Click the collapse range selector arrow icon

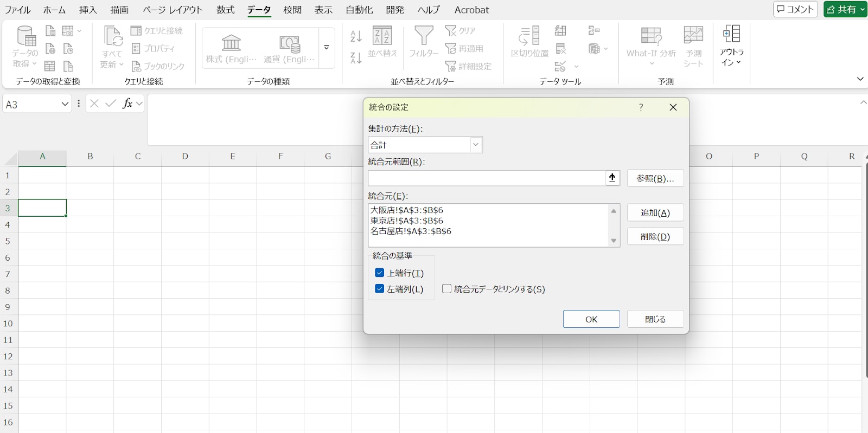pos(612,178)
